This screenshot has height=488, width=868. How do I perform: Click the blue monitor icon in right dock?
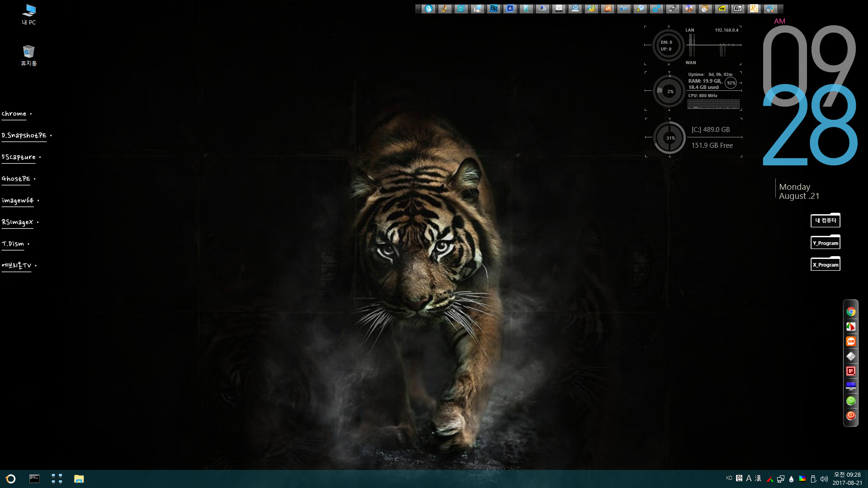(x=851, y=386)
